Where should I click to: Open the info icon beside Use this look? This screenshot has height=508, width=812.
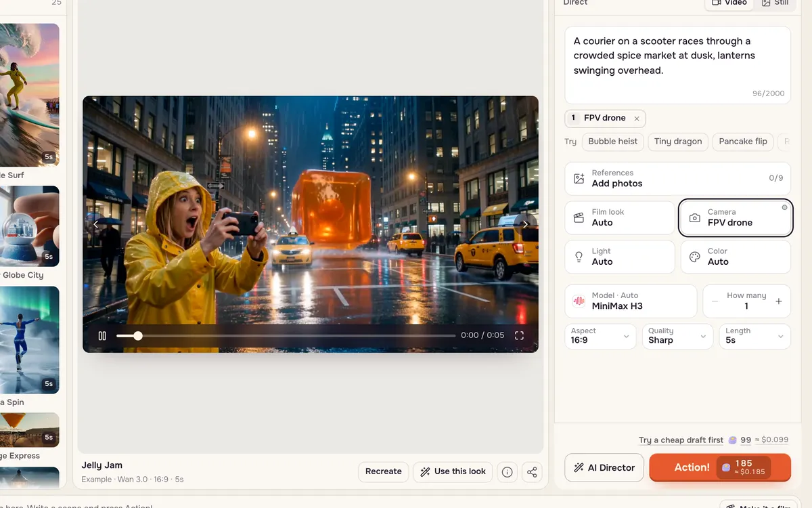coord(507,472)
